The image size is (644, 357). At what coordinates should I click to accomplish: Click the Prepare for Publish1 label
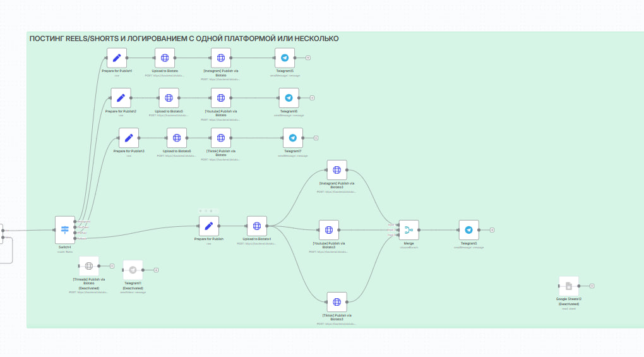[x=117, y=71]
